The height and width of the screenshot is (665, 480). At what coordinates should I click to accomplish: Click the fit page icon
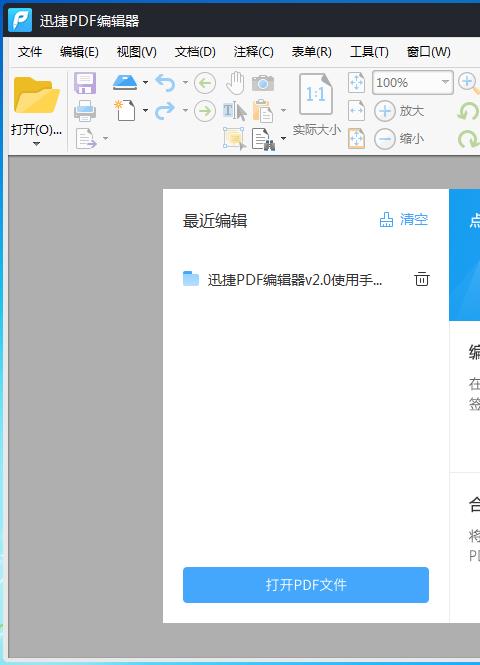(356, 82)
